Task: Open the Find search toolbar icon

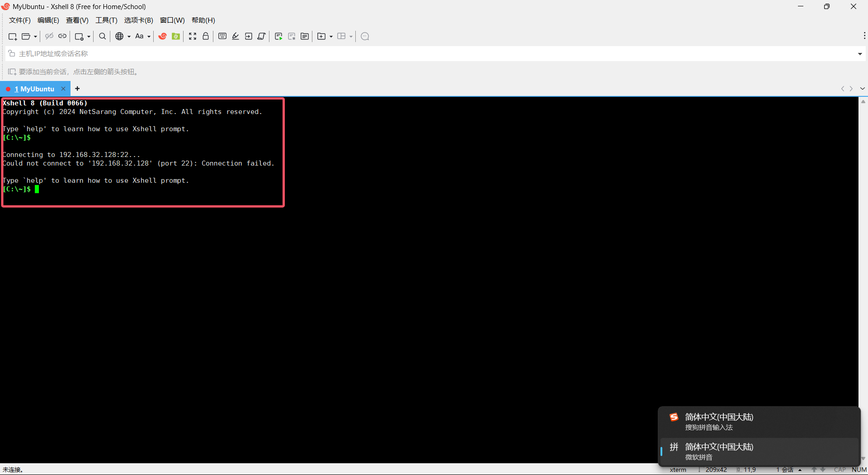Action: tap(102, 36)
